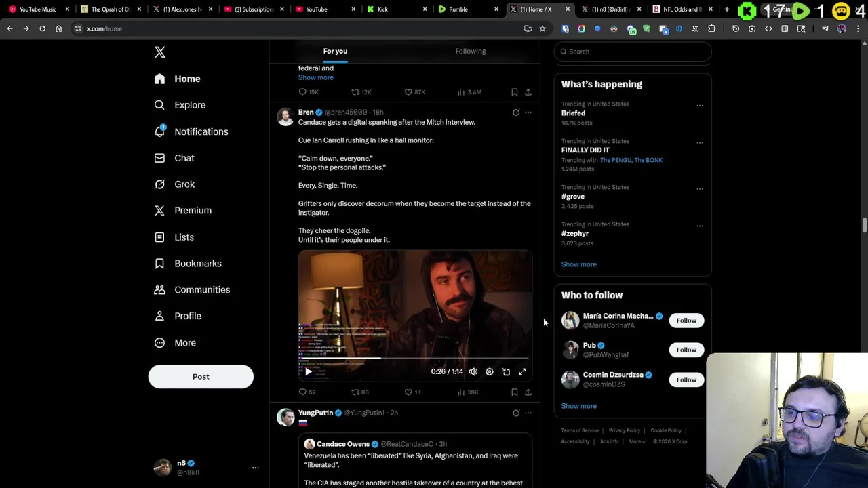Image resolution: width=868 pixels, height=488 pixels.
Task: Reply to the post with 15K replies
Action: click(309, 92)
